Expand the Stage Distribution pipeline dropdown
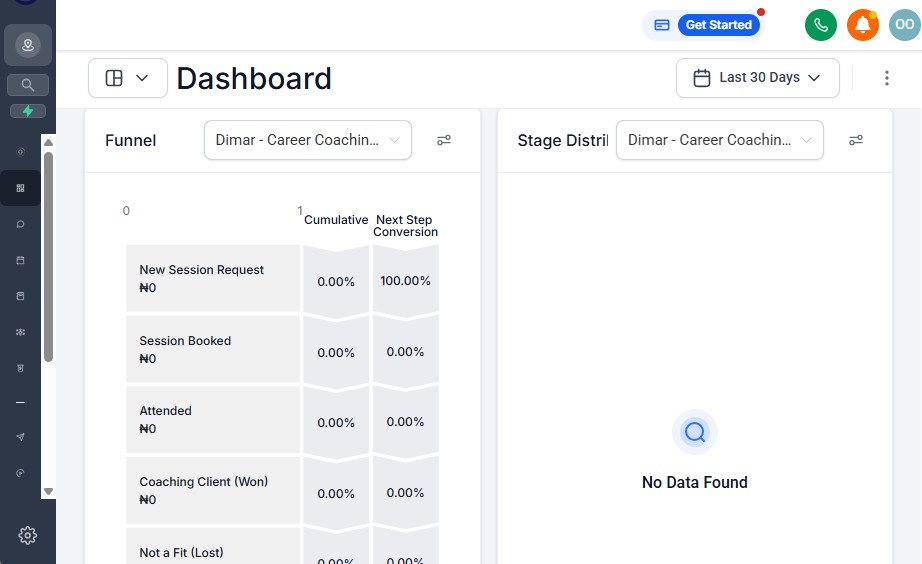This screenshot has height=564, width=922. (x=720, y=140)
